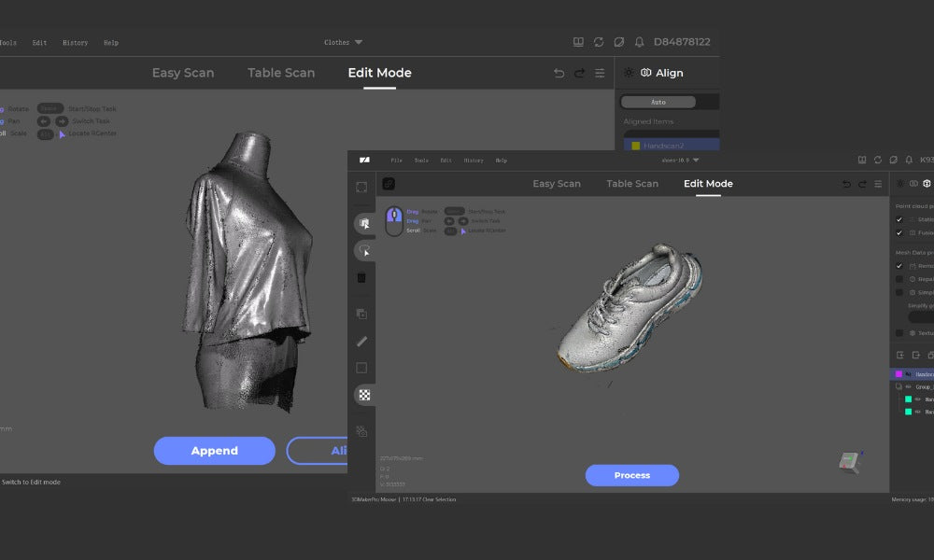Click the Append button
This screenshot has height=560, width=934.
[215, 451]
